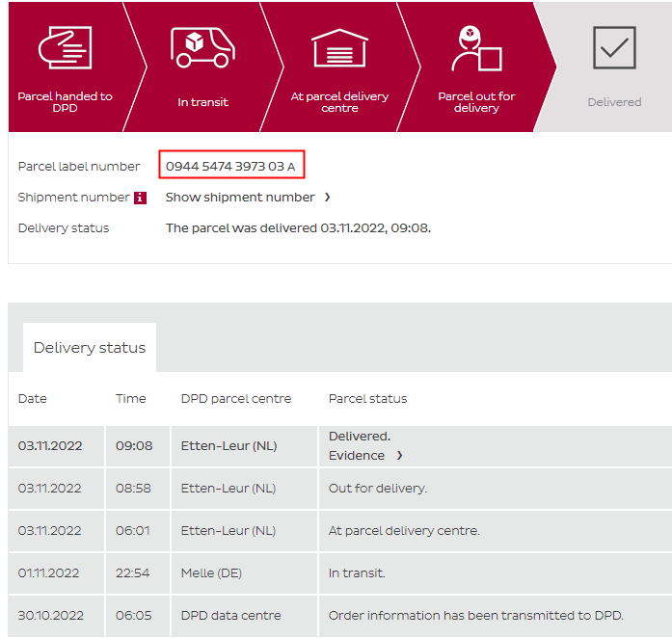Switch to the Delivery status tab
This screenshot has height=638, width=672.
coord(90,348)
